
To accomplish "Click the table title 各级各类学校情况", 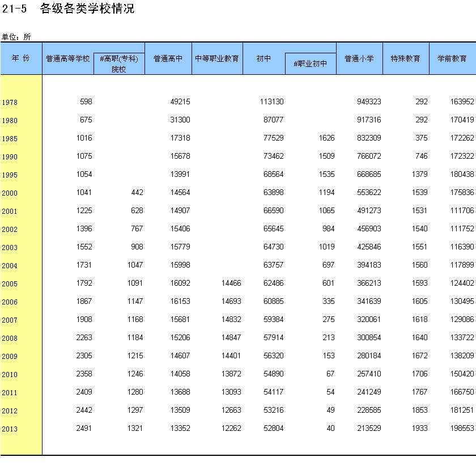I will click(x=87, y=9).
